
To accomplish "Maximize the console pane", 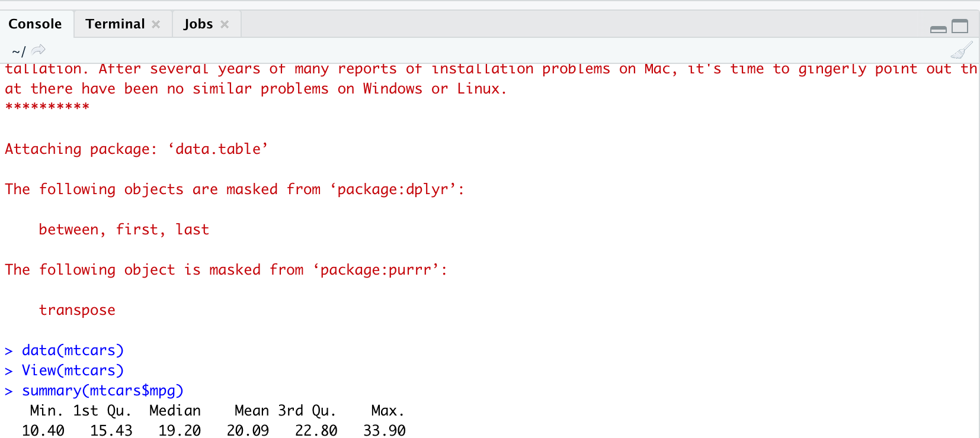I will click(x=960, y=26).
